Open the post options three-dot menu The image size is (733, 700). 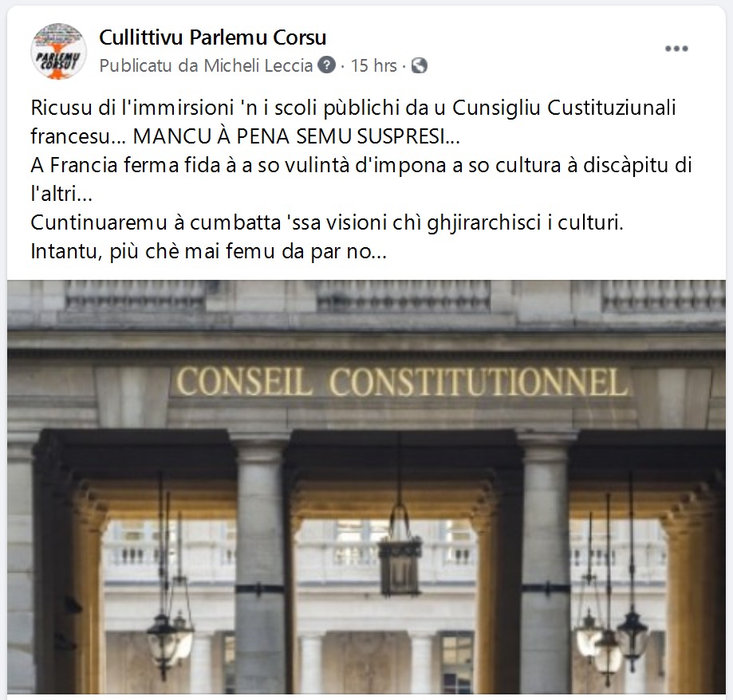(676, 49)
